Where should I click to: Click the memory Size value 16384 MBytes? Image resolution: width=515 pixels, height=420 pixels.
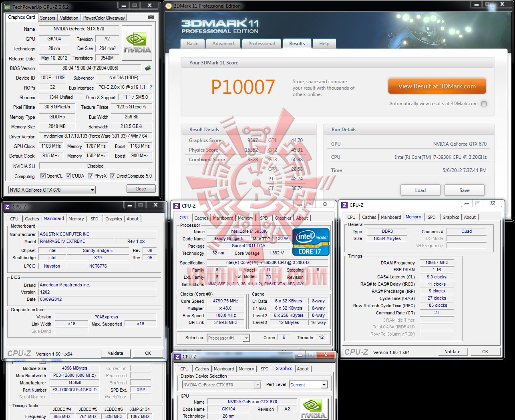click(387, 238)
